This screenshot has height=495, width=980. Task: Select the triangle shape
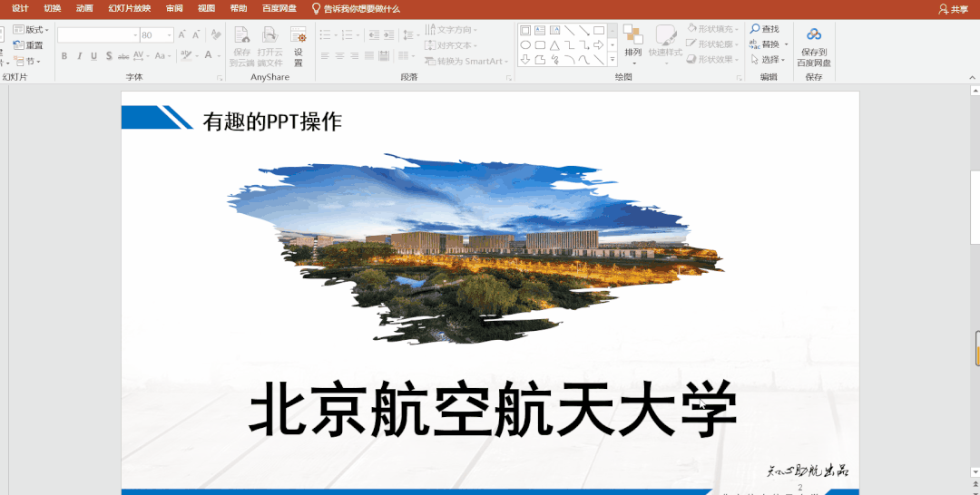pos(554,45)
